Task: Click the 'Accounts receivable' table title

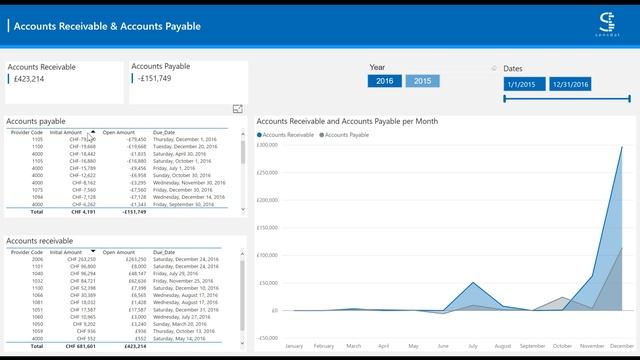Action: (40, 241)
